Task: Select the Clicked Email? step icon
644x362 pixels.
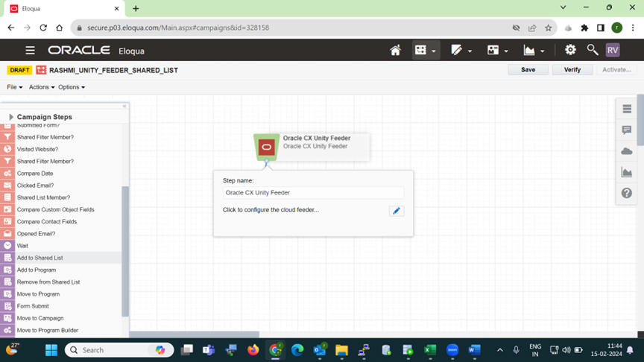Action: (7, 185)
